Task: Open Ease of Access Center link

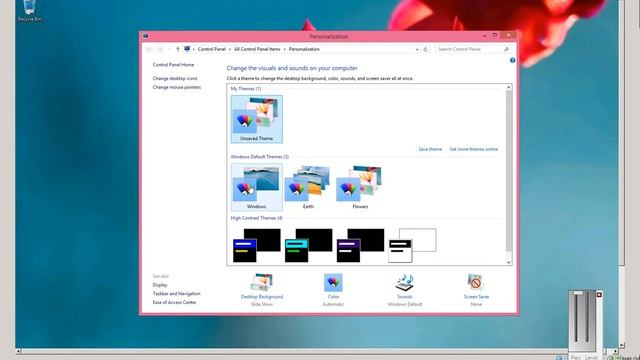Action: [174, 302]
